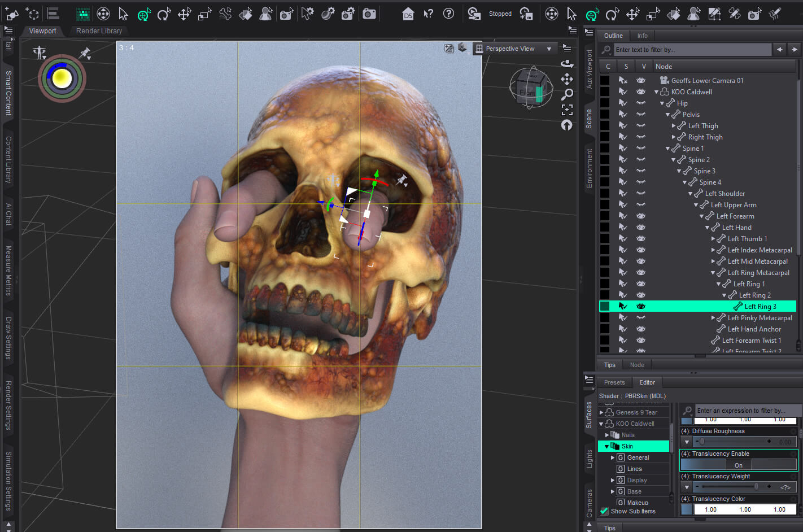Image resolution: width=803 pixels, height=532 pixels.
Task: Toggle the Show Sub Items checkbox
Action: pyautogui.click(x=604, y=511)
